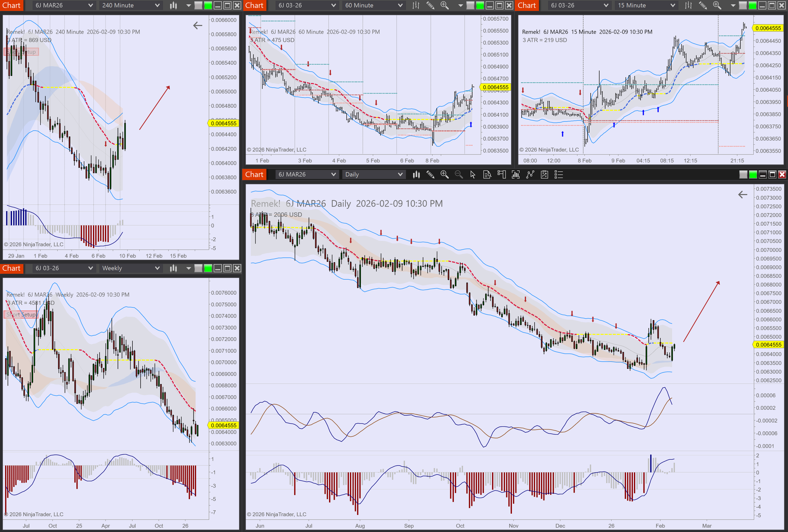The image size is (788, 532).
Task: Open Chart Trader icon on Daily chart
Action: [501, 174]
